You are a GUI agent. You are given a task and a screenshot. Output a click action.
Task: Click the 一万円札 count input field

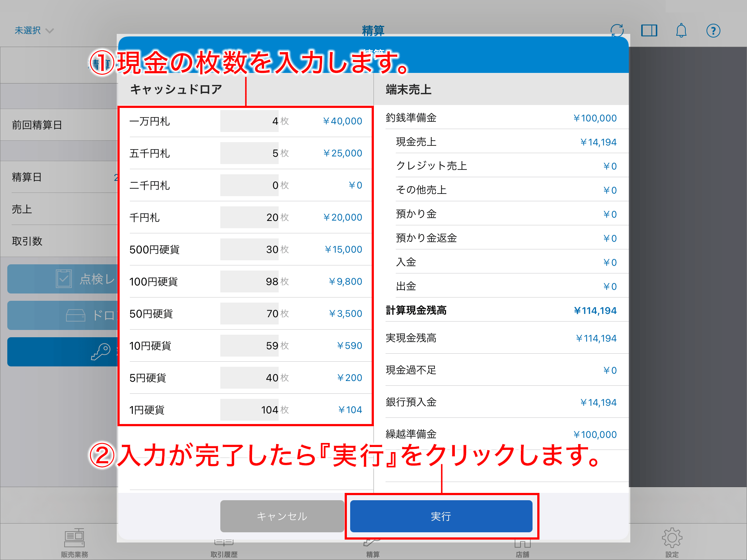tap(249, 121)
